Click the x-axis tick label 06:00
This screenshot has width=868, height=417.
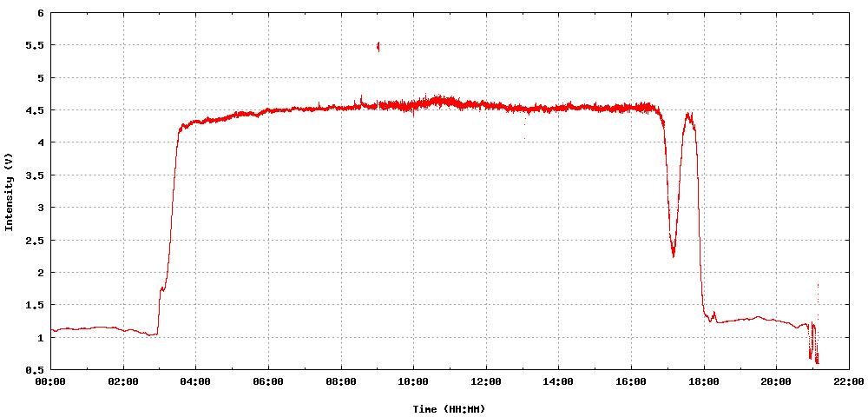coord(268,382)
